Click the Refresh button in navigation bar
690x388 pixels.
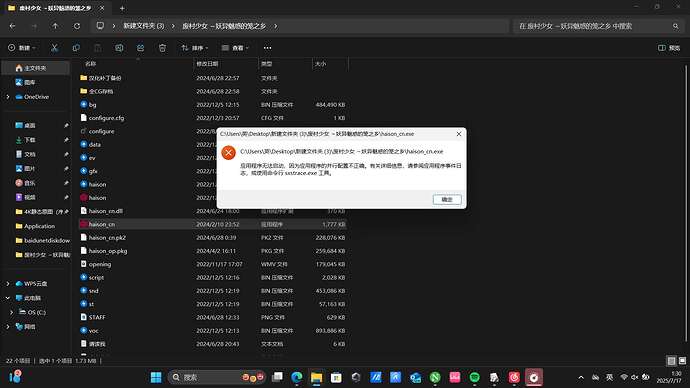click(x=77, y=26)
